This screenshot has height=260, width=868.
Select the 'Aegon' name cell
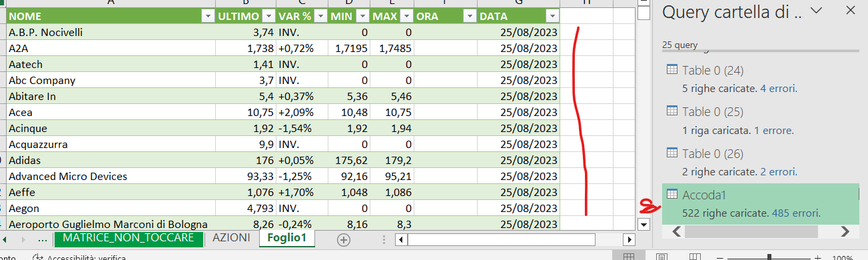click(111, 208)
